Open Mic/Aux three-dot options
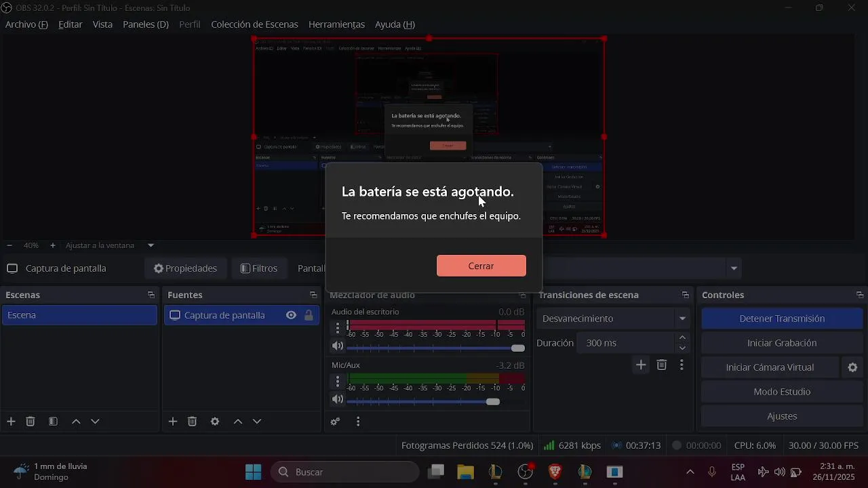This screenshot has width=868, height=488. point(338,382)
